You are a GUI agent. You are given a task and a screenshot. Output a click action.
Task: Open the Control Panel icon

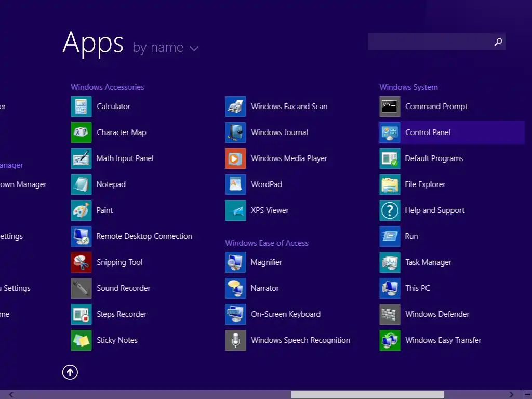pyautogui.click(x=390, y=132)
